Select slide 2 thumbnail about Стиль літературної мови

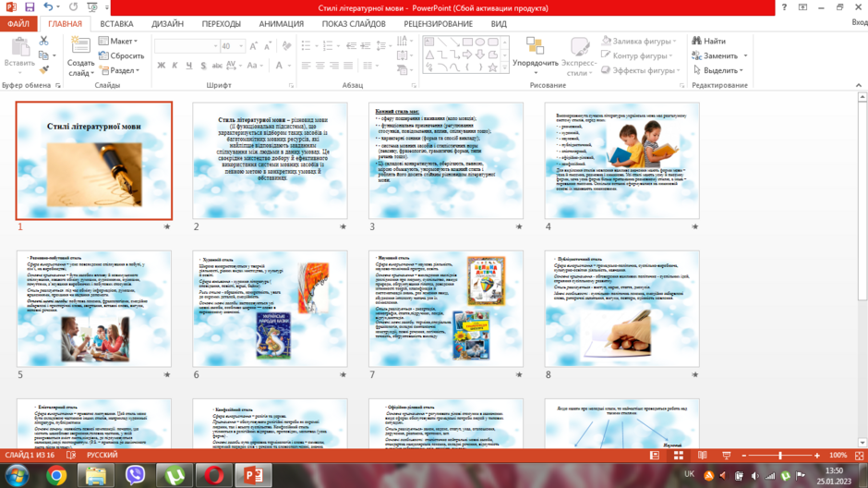click(271, 161)
